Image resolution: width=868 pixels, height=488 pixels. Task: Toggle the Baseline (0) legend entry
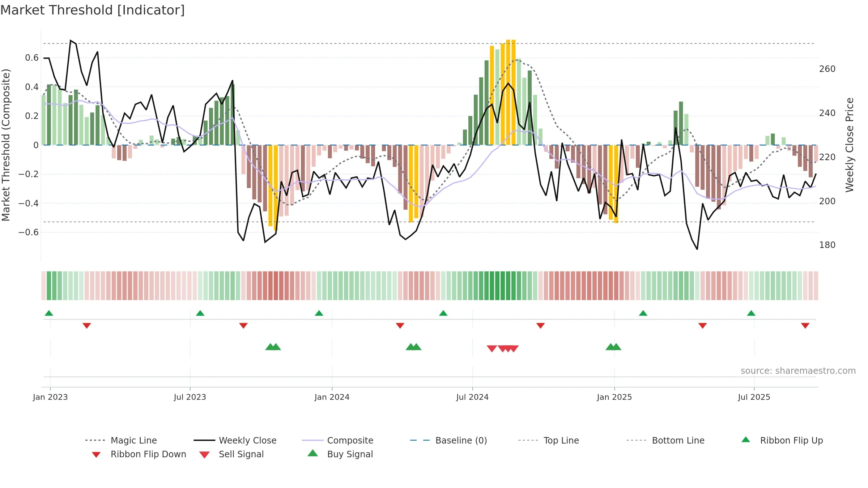click(448, 440)
